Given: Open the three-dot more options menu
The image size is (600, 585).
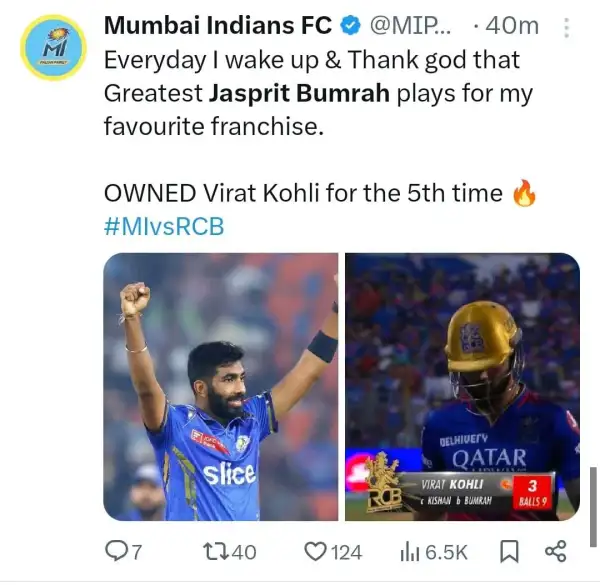Looking at the screenshot, I should tap(567, 28).
